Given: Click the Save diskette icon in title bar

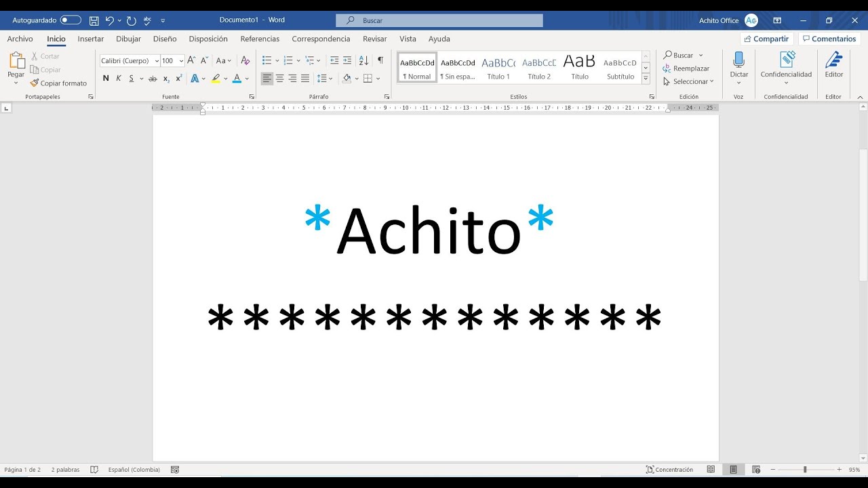Looking at the screenshot, I should pyautogui.click(x=94, y=20).
